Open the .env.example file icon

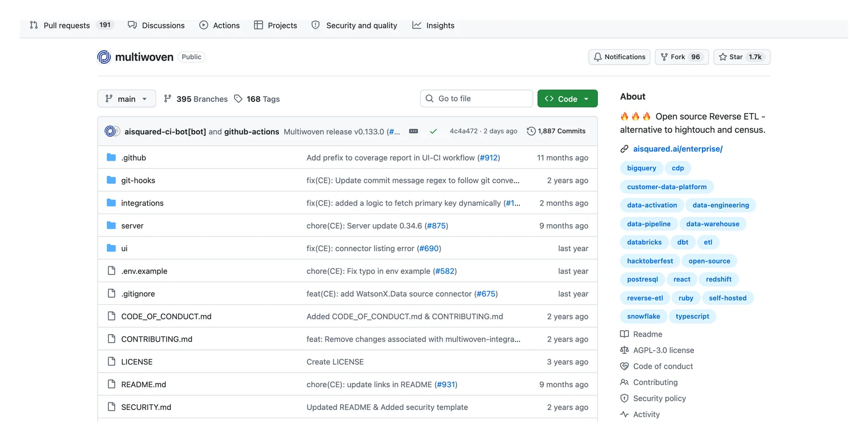[x=111, y=271]
